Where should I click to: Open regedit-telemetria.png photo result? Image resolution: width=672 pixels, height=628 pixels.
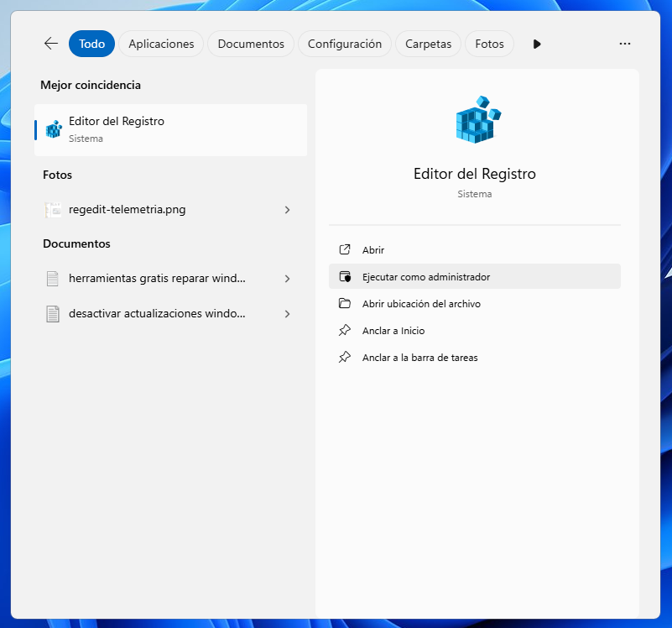coord(170,210)
